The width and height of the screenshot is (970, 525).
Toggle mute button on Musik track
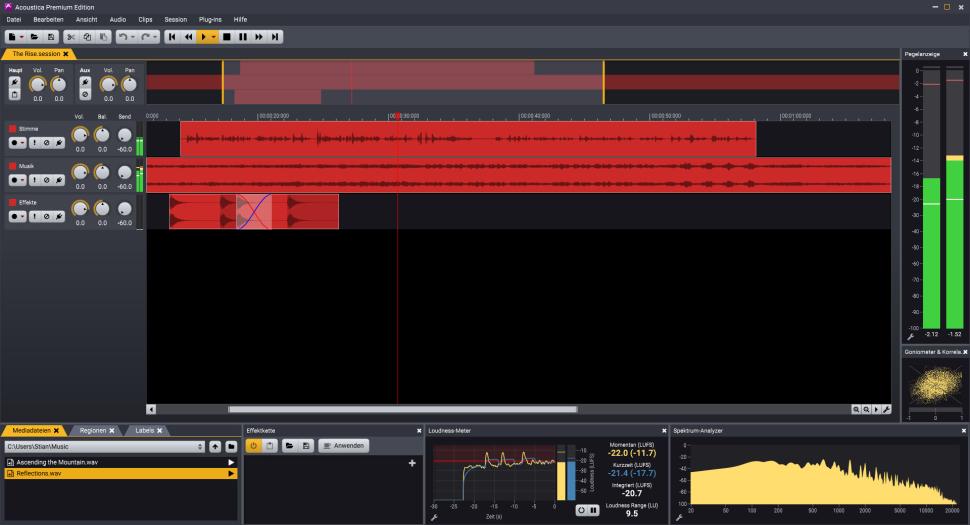[x=47, y=180]
